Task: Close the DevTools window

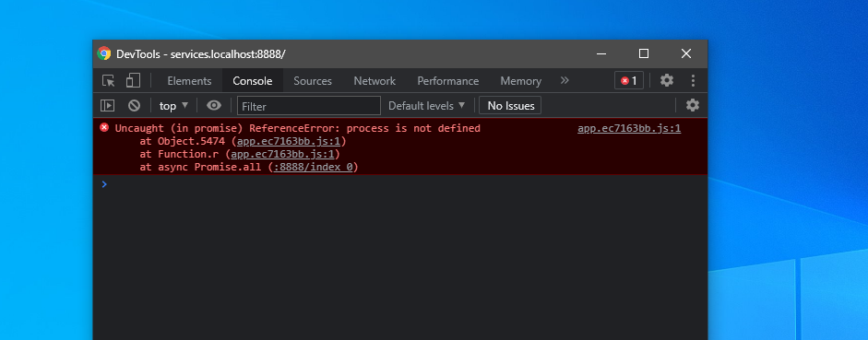Action: click(x=686, y=53)
